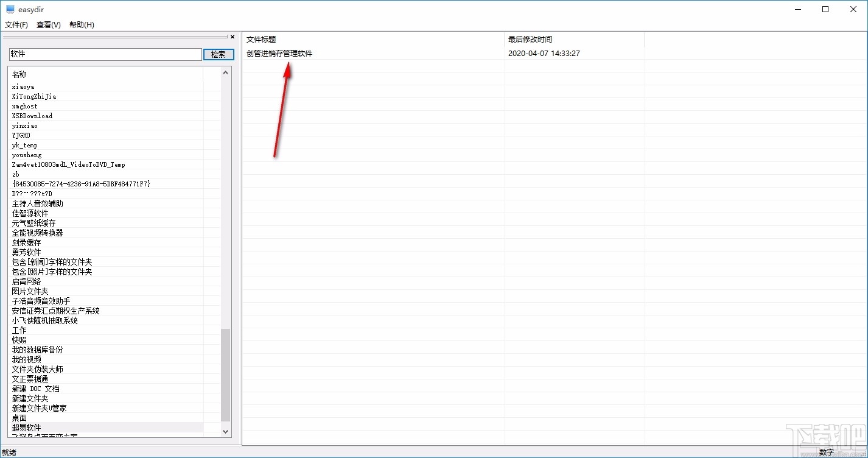Focus the search box containing 软件

point(105,54)
